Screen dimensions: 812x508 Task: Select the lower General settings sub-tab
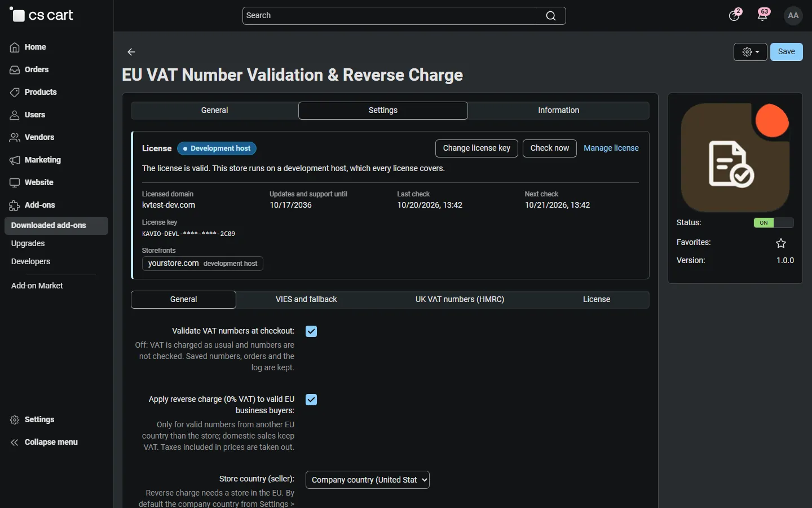click(x=184, y=300)
